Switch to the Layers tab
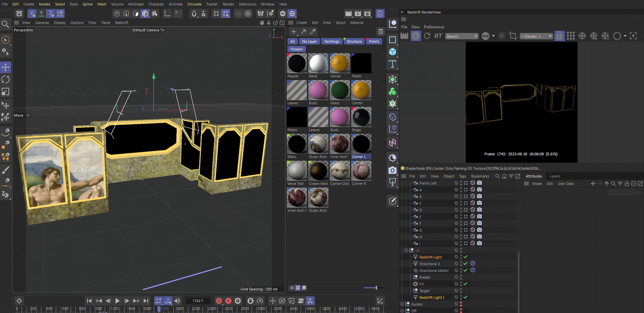This screenshot has width=644, height=313. click(x=555, y=176)
